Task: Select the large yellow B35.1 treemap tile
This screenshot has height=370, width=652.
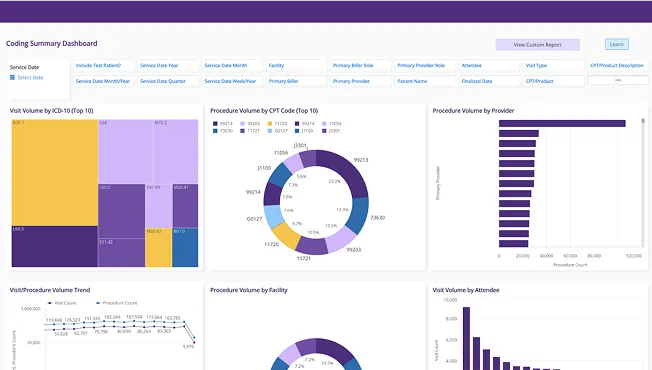Action: click(x=54, y=173)
